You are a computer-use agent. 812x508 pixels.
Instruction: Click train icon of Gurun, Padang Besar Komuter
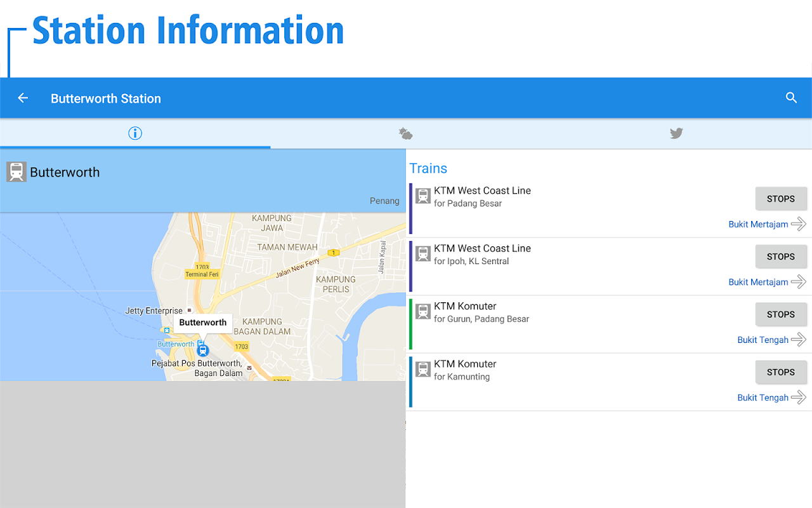pos(423,312)
